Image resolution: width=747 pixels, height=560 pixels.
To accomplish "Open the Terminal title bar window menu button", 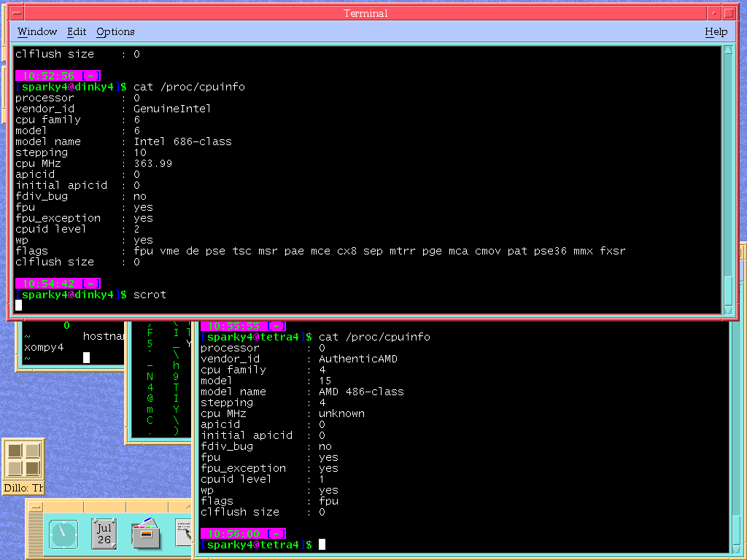I will (16, 13).
